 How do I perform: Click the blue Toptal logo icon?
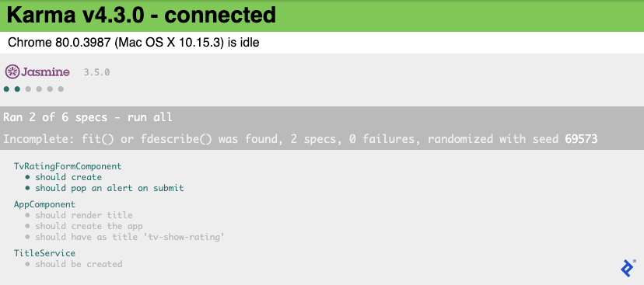(628, 268)
